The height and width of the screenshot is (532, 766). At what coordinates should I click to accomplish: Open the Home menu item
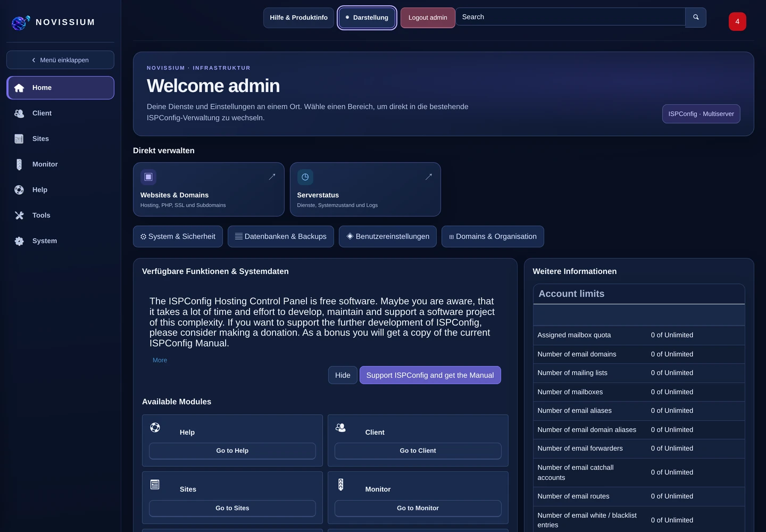coord(60,88)
